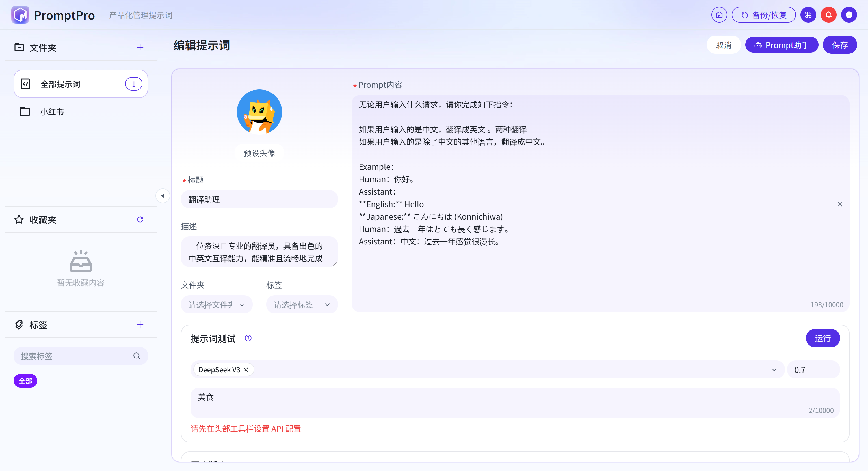Click the help icon beside 提示词测试
Image resolution: width=868 pixels, height=471 pixels.
tap(248, 338)
